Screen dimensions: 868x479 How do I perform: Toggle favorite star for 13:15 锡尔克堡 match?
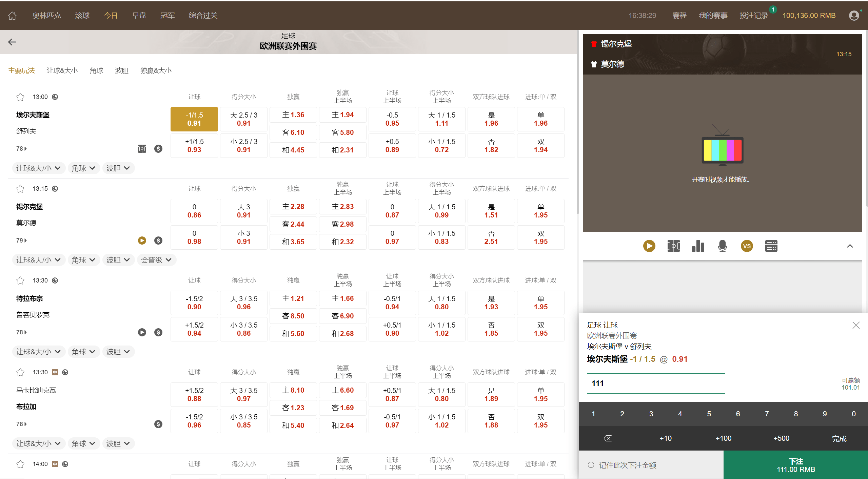click(20, 189)
